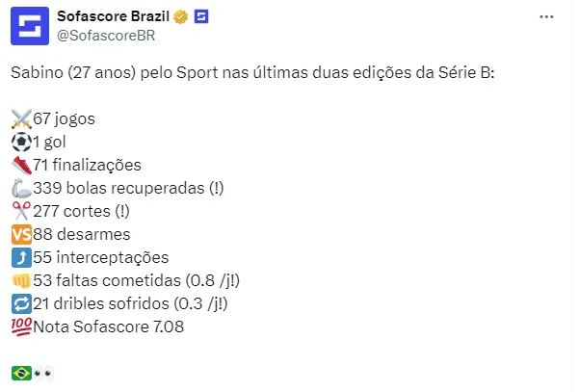The image size is (579, 392).
Task: Click the blue arrow emoji beside interceptações
Action: (21, 257)
